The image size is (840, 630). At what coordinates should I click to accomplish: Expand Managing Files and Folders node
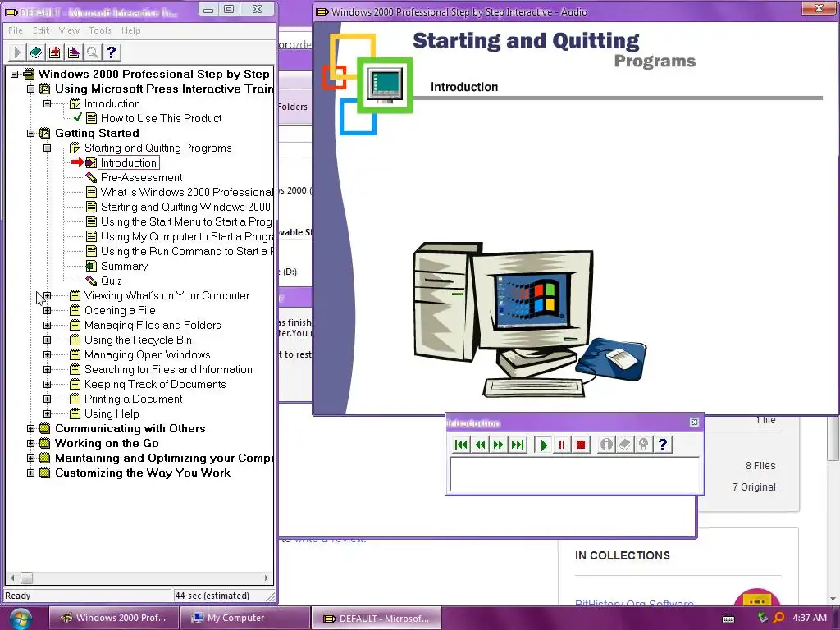(x=47, y=325)
